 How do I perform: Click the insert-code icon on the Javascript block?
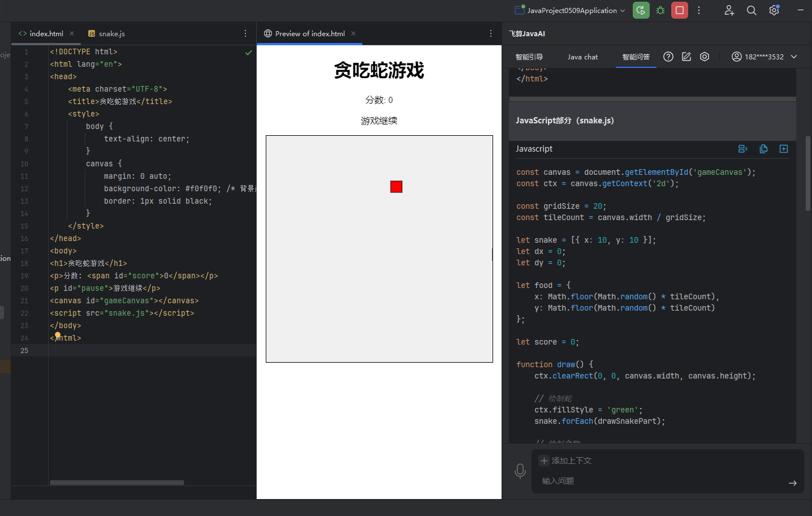(743, 149)
